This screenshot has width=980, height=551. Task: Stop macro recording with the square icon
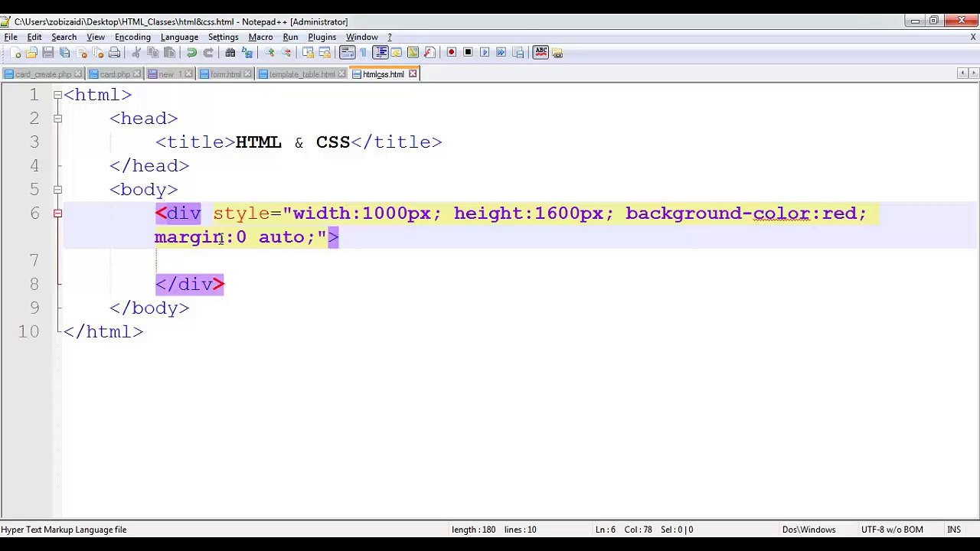pyautogui.click(x=468, y=52)
